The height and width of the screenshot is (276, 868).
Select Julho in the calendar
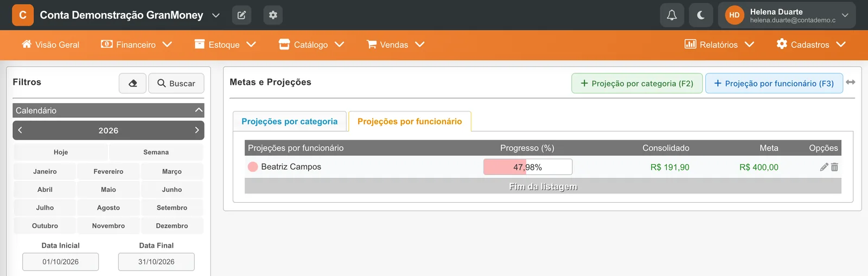tap(45, 208)
